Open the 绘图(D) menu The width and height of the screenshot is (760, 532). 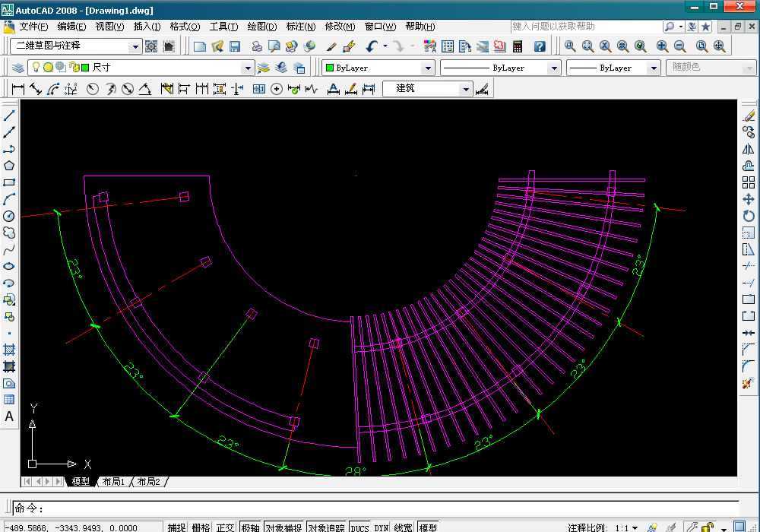pyautogui.click(x=261, y=27)
